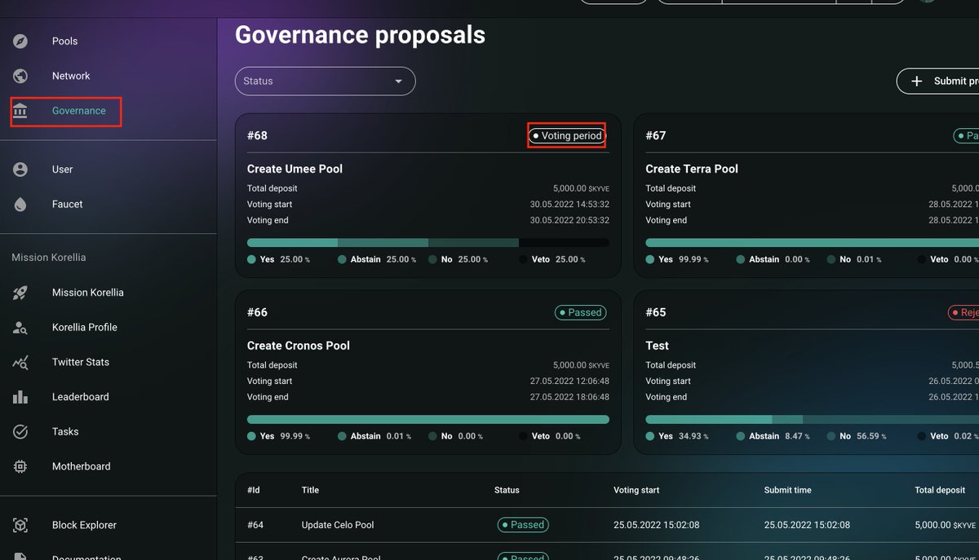The image size is (979, 560).
Task: Open the Status filter dropdown
Action: coord(325,82)
